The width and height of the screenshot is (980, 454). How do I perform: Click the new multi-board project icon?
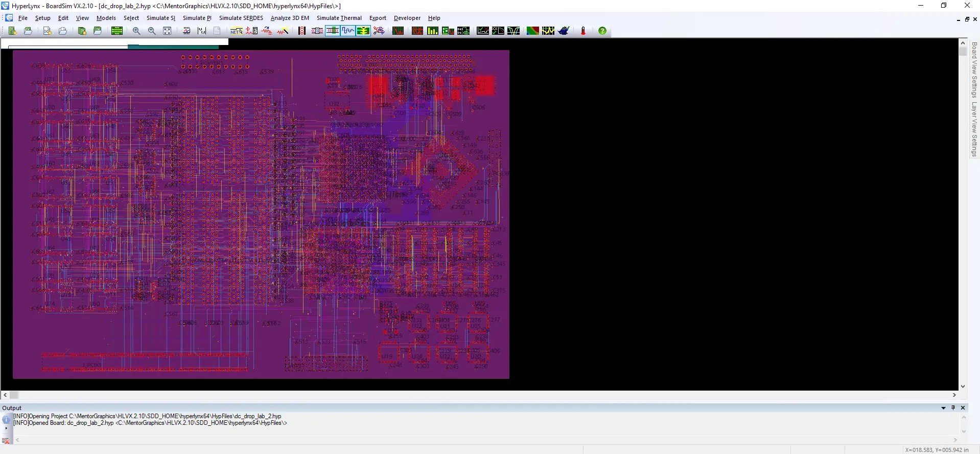82,31
